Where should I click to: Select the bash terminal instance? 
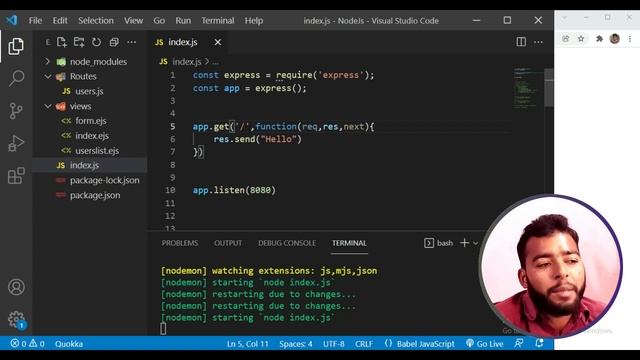438,243
